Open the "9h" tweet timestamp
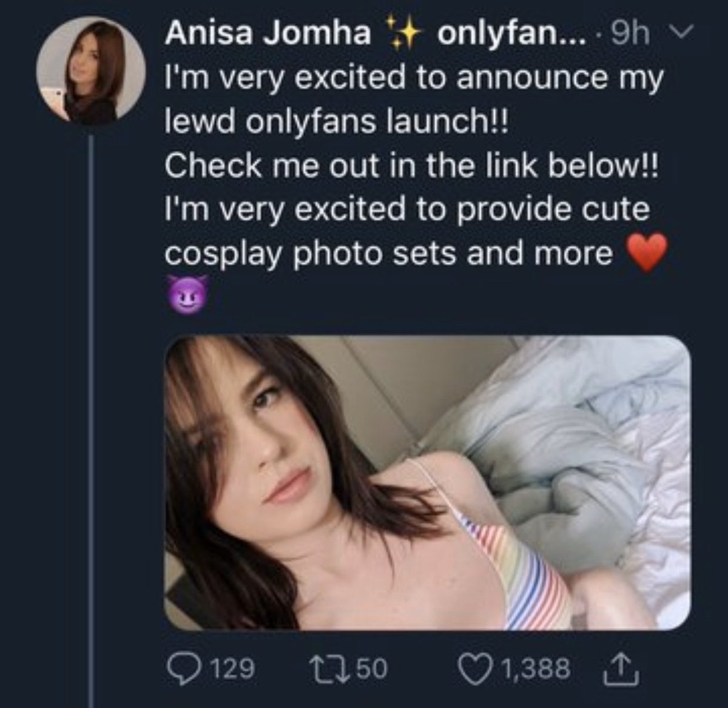728x708 pixels. 629,33
